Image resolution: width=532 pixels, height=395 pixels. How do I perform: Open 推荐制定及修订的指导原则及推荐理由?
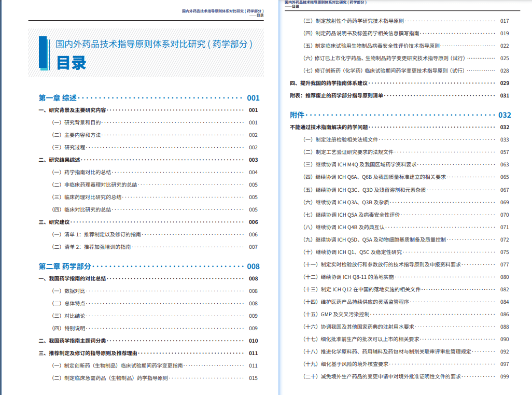(148, 354)
